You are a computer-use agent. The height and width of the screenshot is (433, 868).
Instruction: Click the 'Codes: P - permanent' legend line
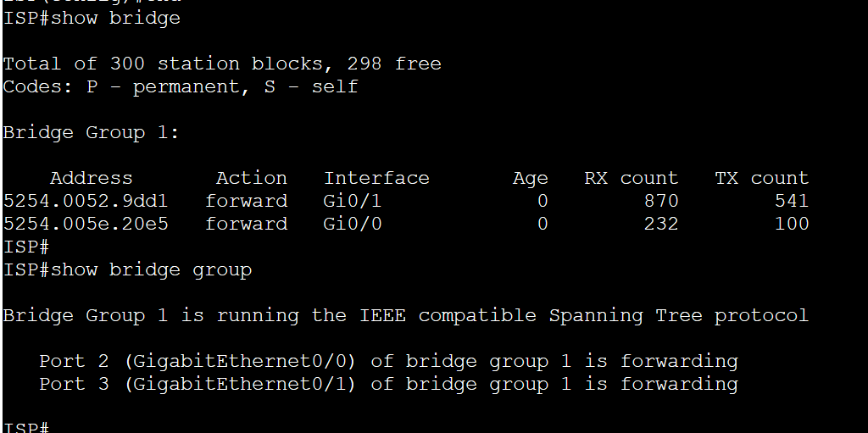coord(181,87)
